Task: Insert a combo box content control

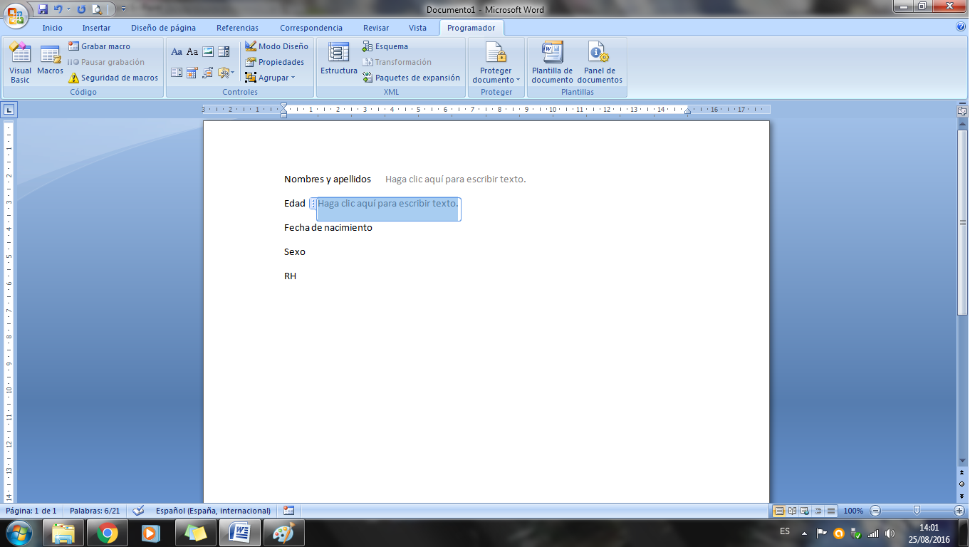Action: pos(224,51)
